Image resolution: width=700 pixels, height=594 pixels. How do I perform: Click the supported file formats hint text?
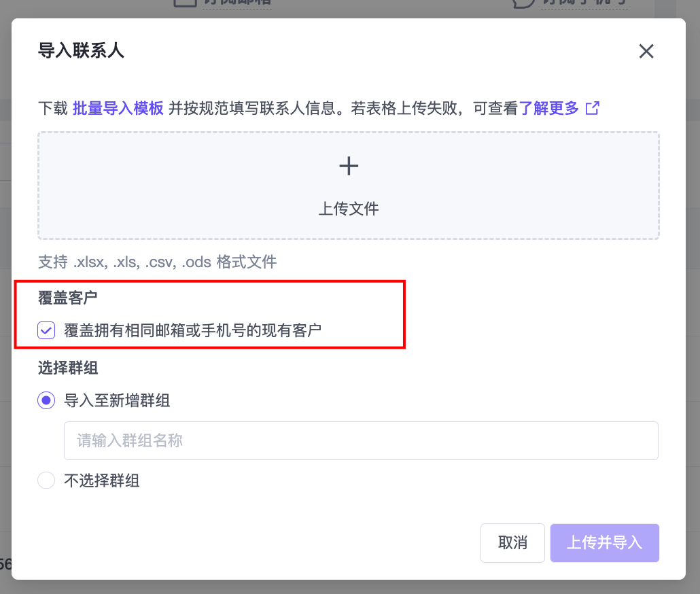(157, 262)
